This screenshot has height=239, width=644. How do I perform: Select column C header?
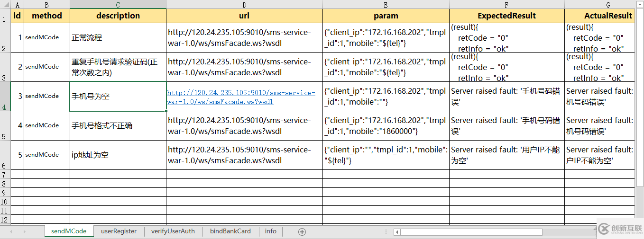(x=118, y=5)
